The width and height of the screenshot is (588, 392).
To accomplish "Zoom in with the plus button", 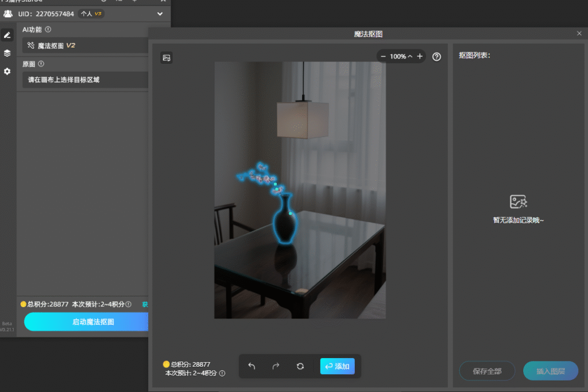I will 420,56.
